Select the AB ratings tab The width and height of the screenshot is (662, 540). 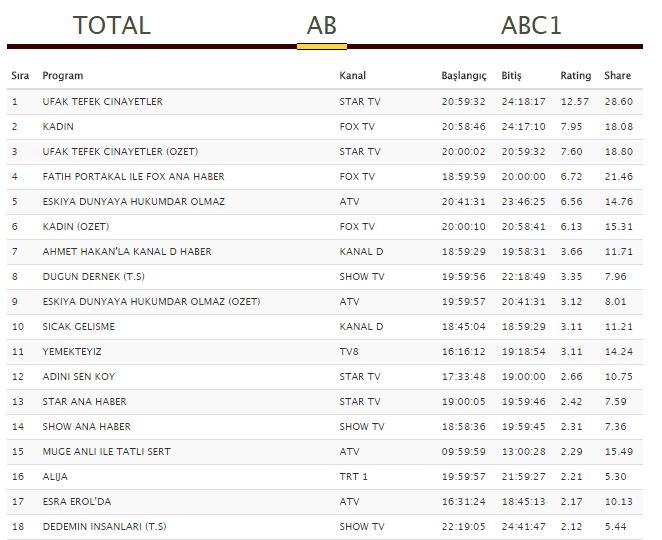tap(322, 25)
